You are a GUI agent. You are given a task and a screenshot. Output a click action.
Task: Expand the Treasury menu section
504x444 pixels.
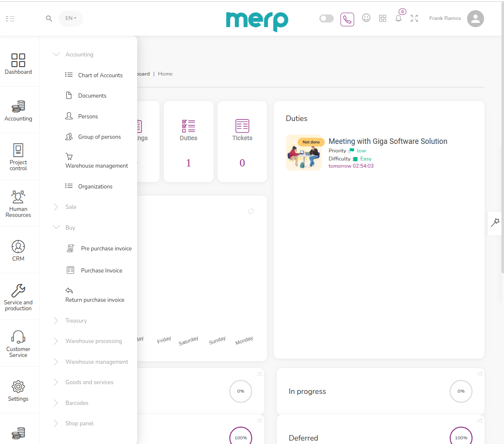76,321
